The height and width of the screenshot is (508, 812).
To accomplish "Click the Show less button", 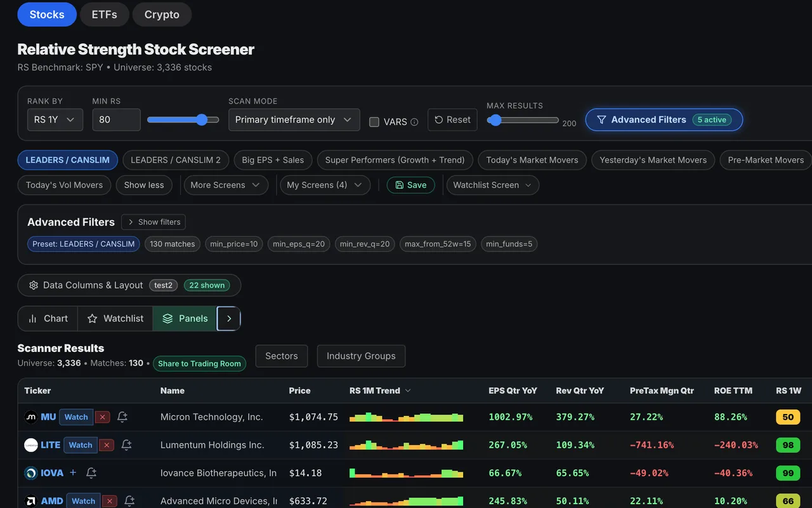I will tap(144, 185).
